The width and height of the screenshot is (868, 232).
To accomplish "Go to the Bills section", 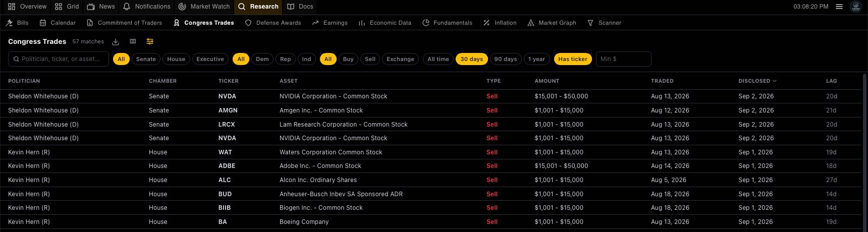I will point(18,23).
